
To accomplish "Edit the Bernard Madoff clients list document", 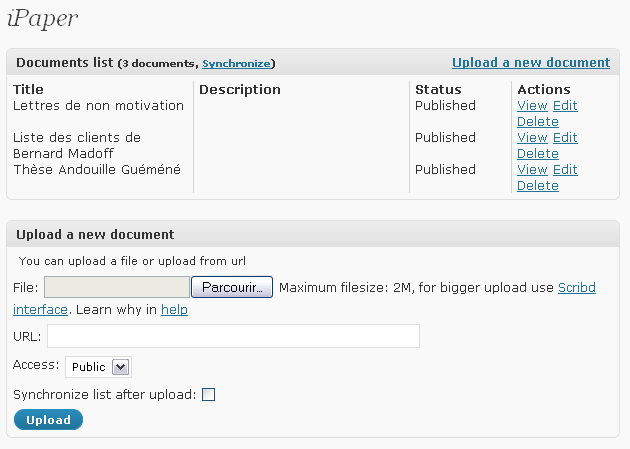I will pos(565,138).
